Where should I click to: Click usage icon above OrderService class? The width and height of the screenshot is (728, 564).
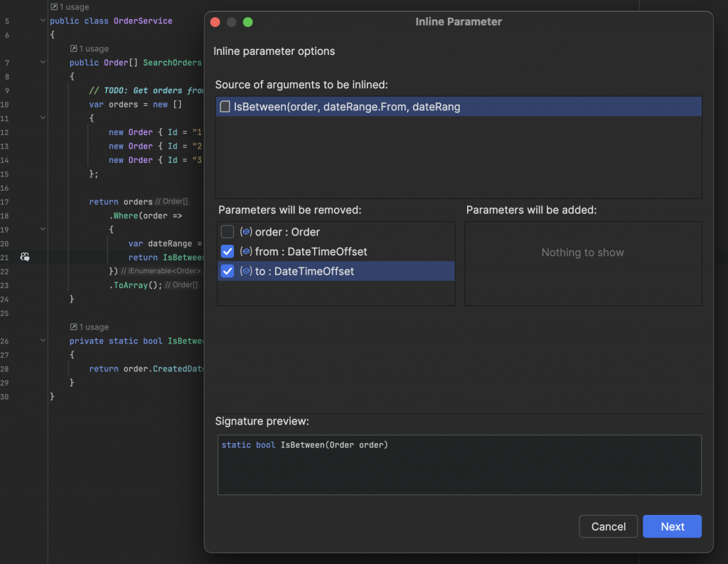click(x=54, y=6)
